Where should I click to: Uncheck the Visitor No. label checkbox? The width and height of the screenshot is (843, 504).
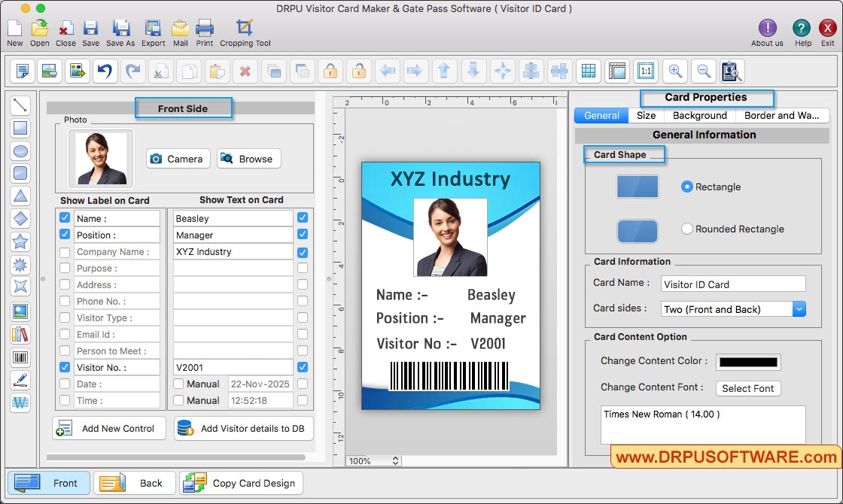coord(65,367)
